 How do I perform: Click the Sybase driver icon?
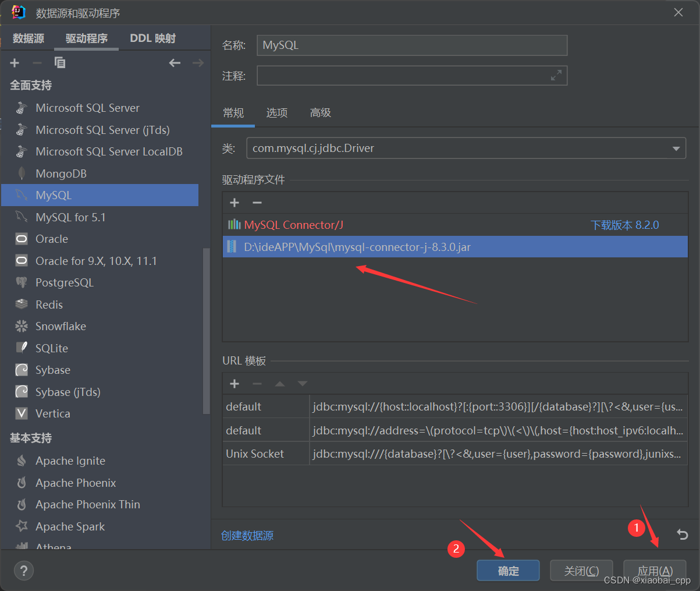coord(22,370)
